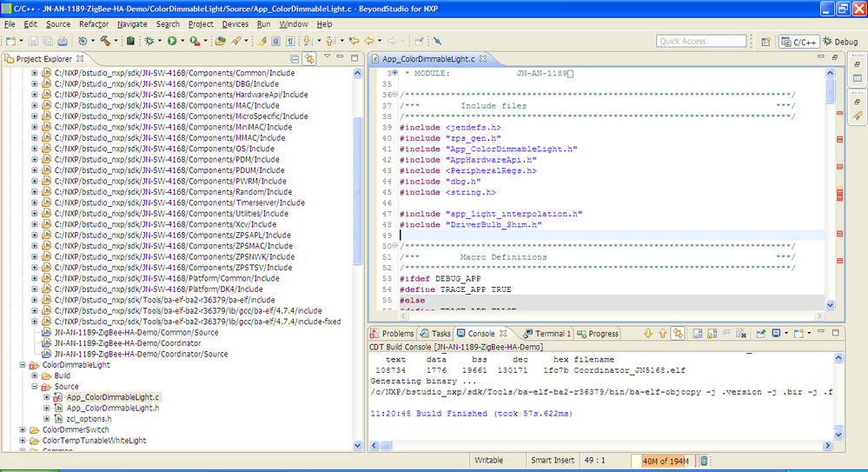Click the Run Garbage Collector trash icon
This screenshot has height=472, width=868.
click(704, 461)
